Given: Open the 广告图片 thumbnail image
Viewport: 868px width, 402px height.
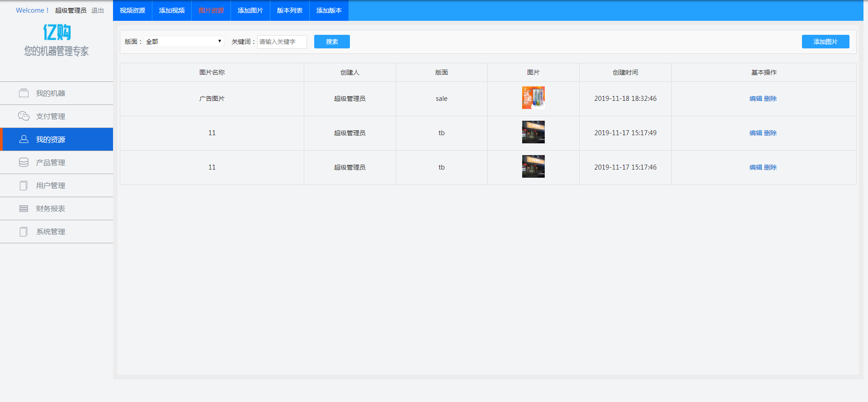Looking at the screenshot, I should [533, 98].
